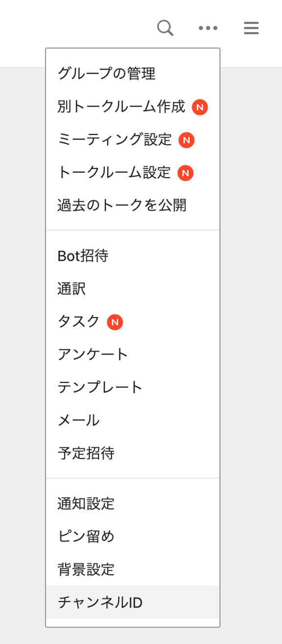Screen dimensions: 282x644
Task: Select 過去のトークを公開
Action: [x=133, y=206]
